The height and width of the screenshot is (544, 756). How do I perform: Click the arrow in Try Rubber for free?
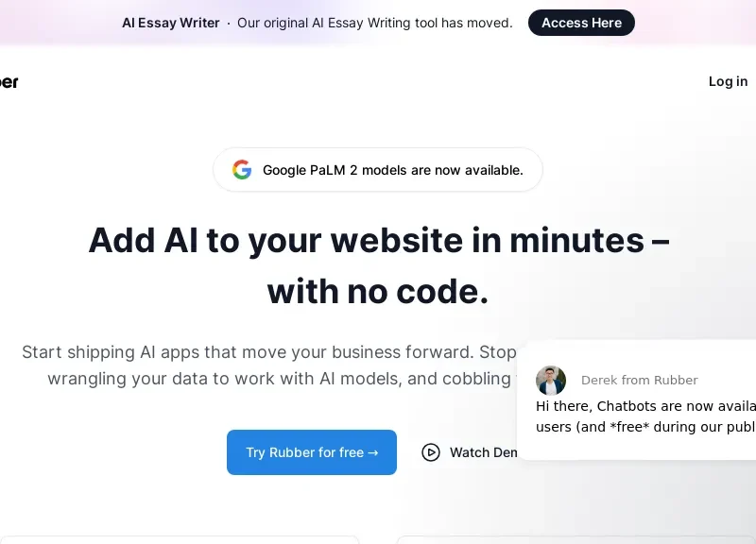coord(372,452)
